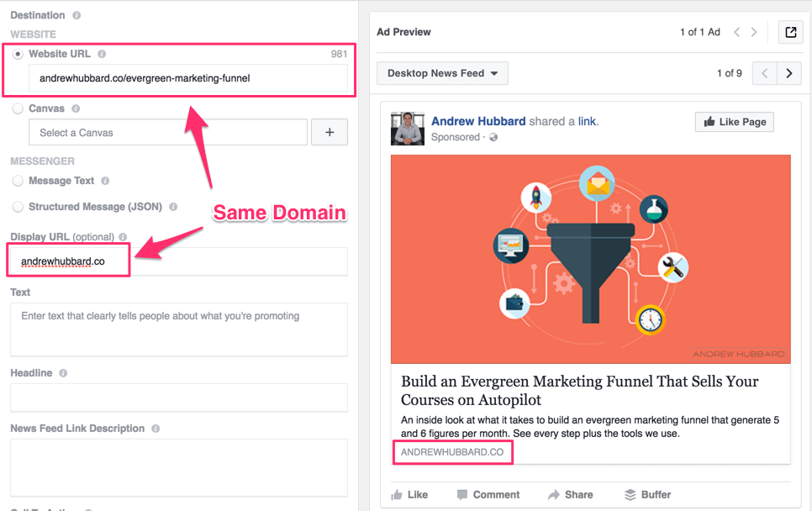
Task: Choose Structured Message (JSON) radio option
Action: click(x=18, y=207)
